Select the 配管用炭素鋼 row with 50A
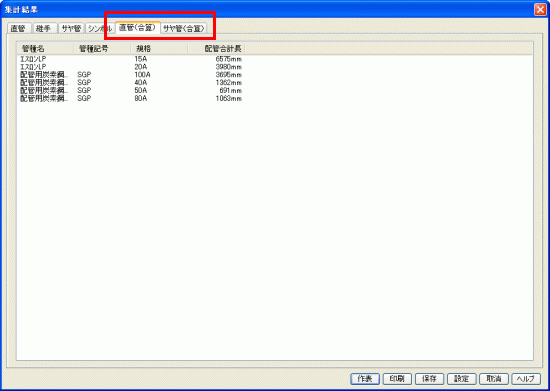550x391 pixels. pos(131,90)
